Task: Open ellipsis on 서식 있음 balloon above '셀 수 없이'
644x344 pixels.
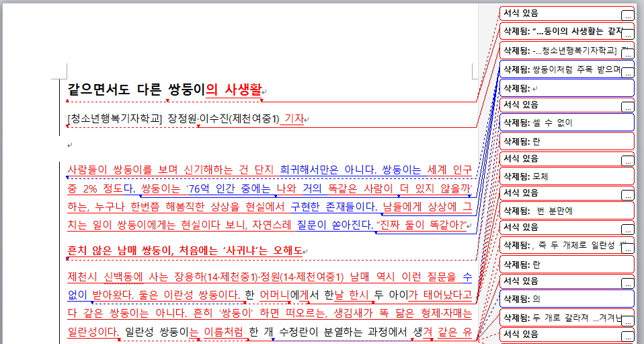Action: tap(627, 107)
